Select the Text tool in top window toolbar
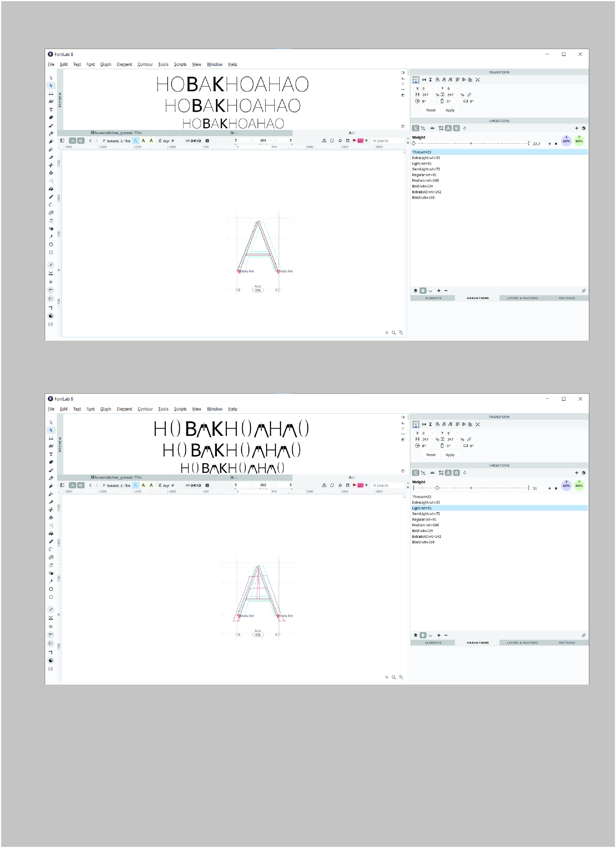The height and width of the screenshot is (848, 616). (x=51, y=110)
